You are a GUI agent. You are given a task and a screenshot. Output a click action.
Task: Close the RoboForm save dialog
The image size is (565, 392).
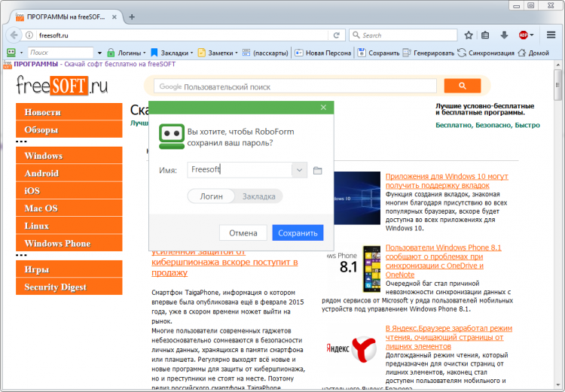click(x=323, y=108)
